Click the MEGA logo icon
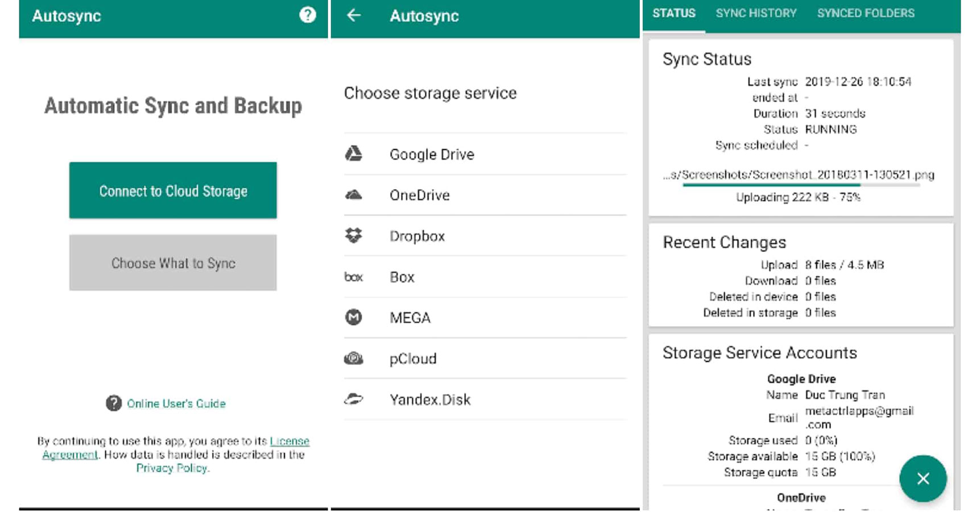 pos(354,317)
